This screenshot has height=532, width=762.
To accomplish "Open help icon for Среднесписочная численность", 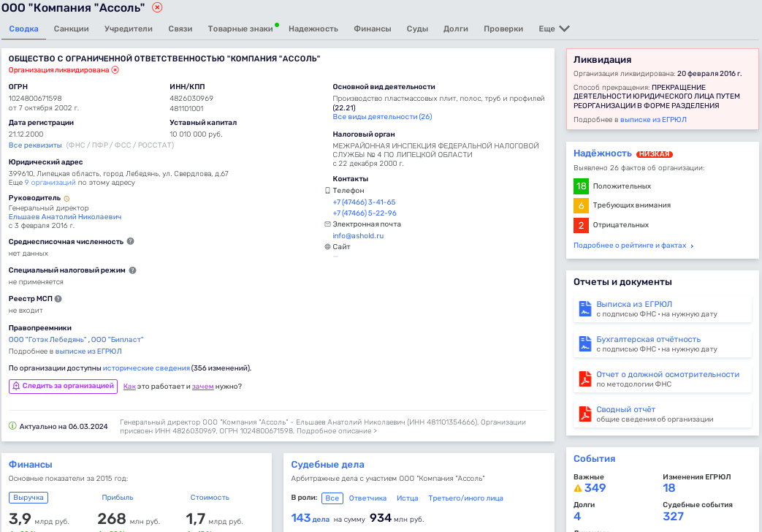I will tap(130, 241).
